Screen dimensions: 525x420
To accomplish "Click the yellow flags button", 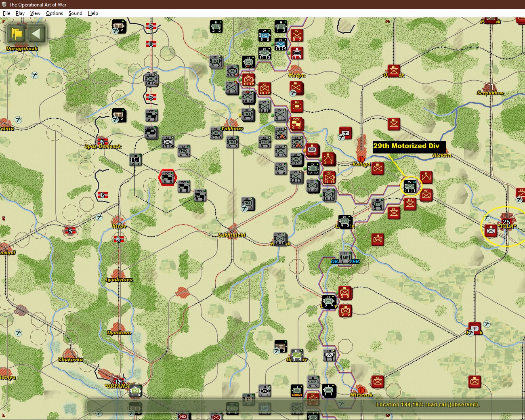I will point(17,34).
